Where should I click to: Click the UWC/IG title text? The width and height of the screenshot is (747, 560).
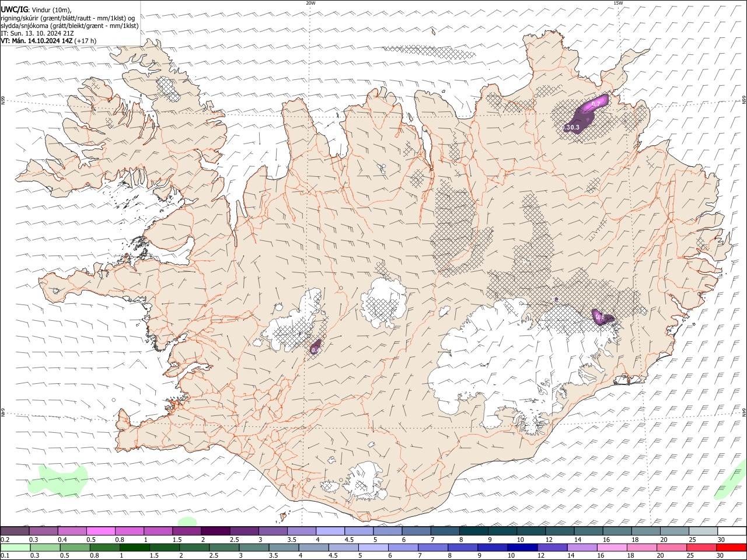(14, 10)
